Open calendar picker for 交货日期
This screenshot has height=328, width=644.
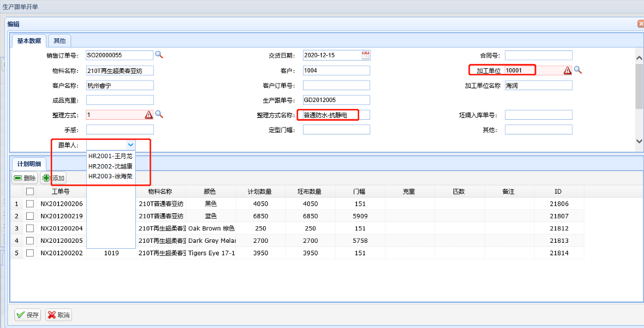tap(365, 55)
